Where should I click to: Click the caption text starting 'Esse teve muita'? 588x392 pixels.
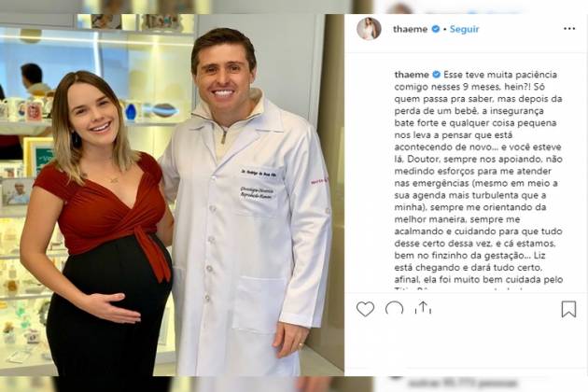coord(479,177)
